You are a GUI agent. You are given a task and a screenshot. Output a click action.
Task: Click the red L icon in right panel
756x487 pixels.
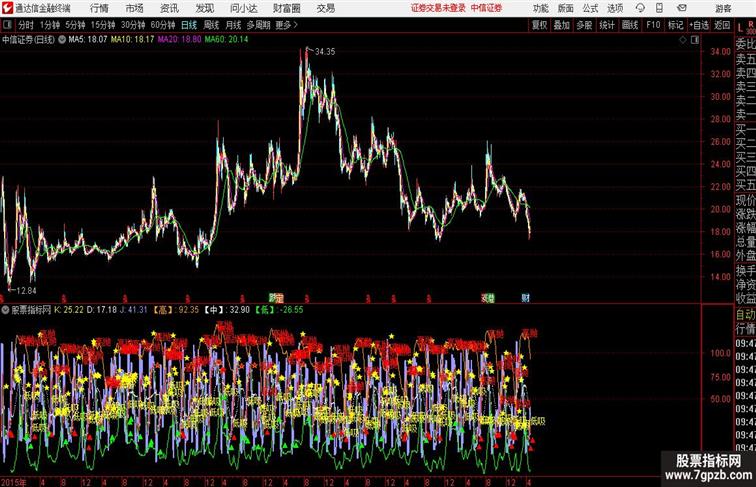pos(740,27)
